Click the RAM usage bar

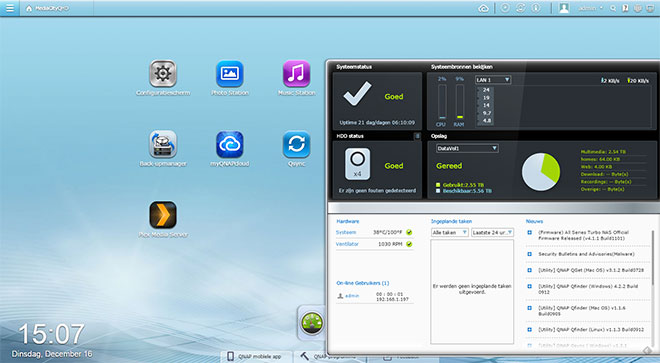tap(460, 102)
